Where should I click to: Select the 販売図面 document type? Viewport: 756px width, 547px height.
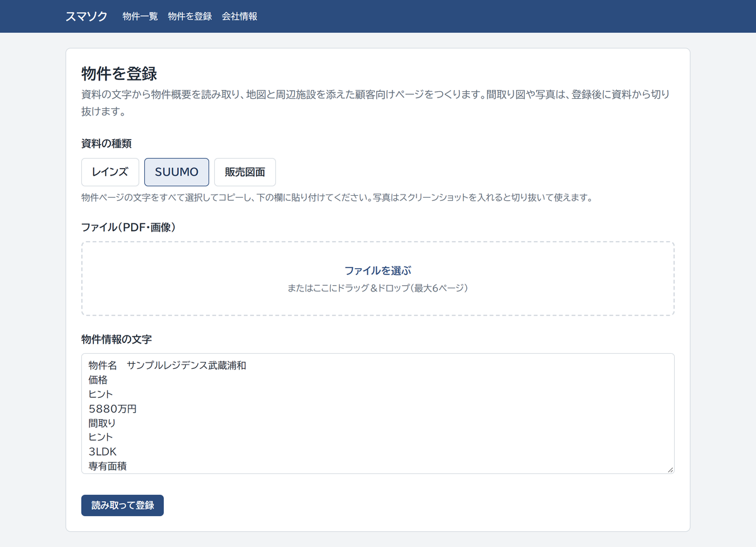click(245, 172)
